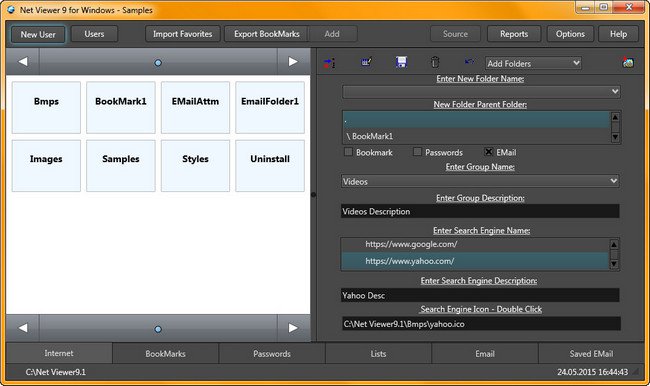Click the Yahoo Desc field
Image resolution: width=650 pixels, height=386 pixels.
coord(480,295)
